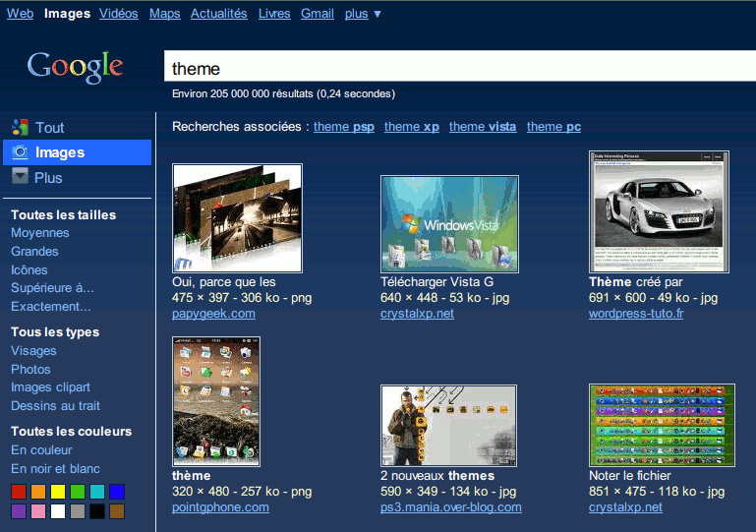
Task: Select 'Toutes les couleurs' heading
Action: point(72,431)
